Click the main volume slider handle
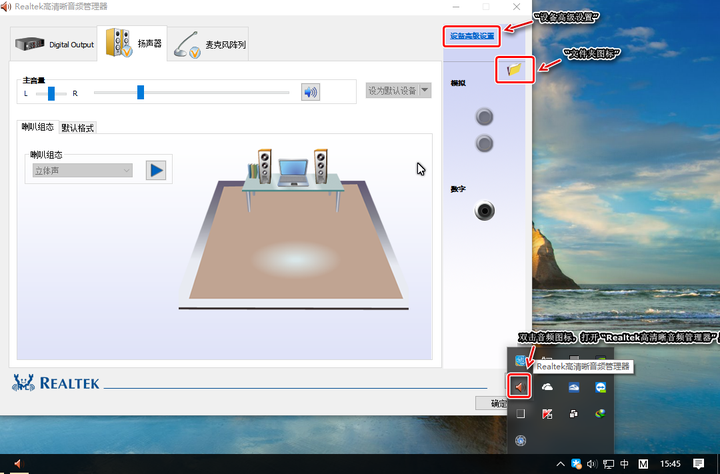The width and height of the screenshot is (720, 474). (141, 92)
